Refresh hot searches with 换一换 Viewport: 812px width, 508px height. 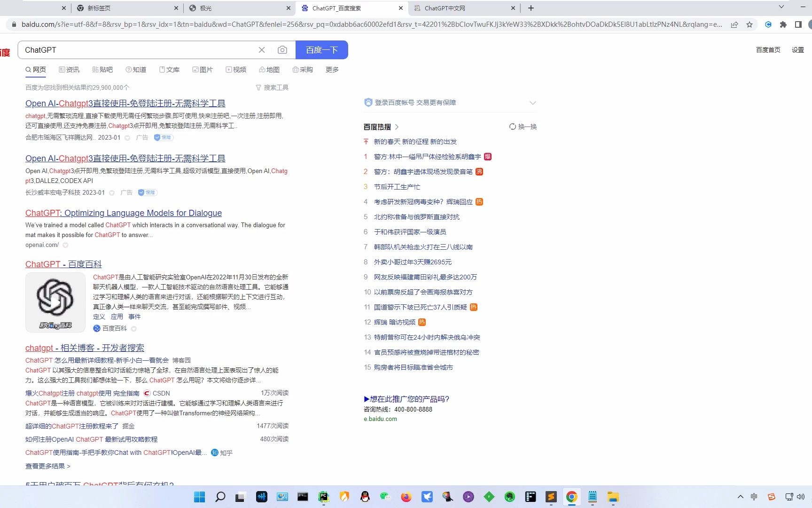coord(523,127)
